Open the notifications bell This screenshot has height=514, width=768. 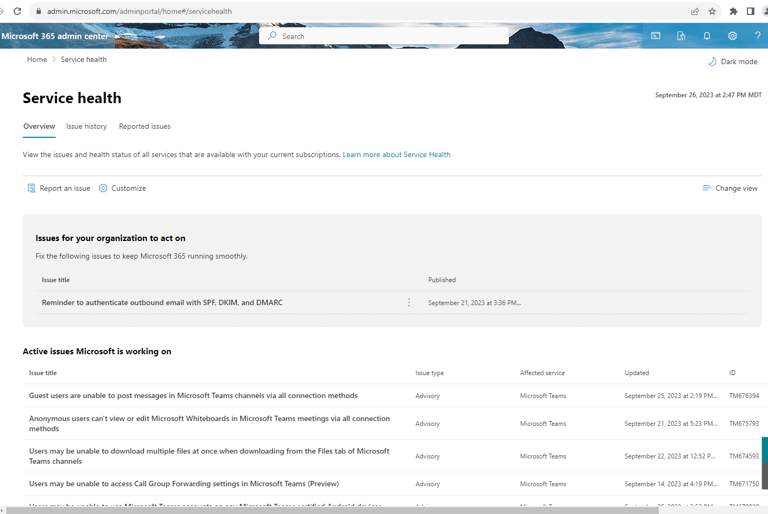[707, 36]
